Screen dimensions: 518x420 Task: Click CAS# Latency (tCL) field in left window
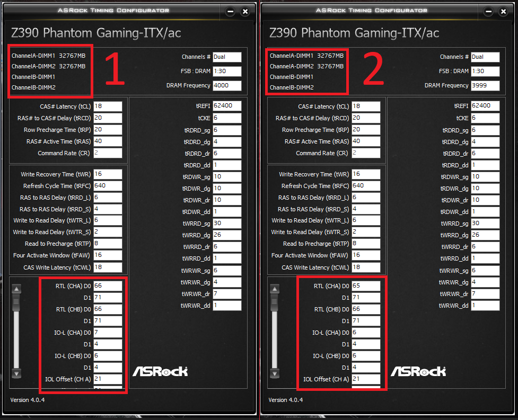[x=108, y=106]
